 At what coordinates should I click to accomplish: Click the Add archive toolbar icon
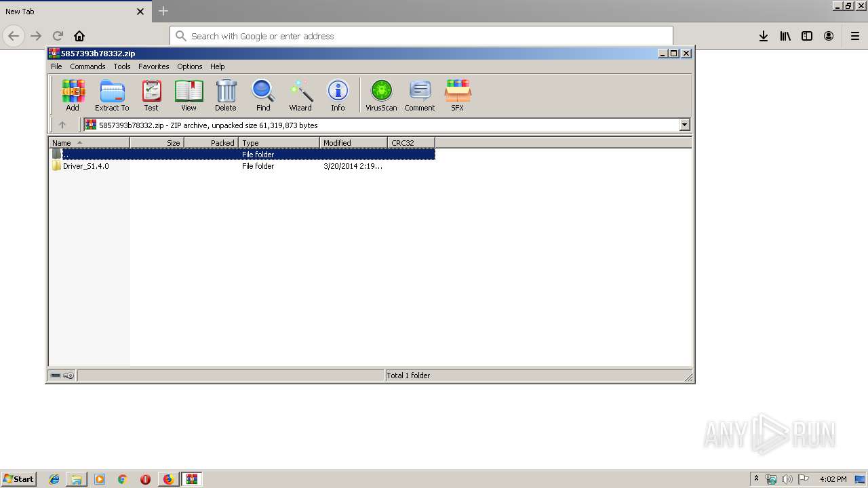[x=73, y=95]
